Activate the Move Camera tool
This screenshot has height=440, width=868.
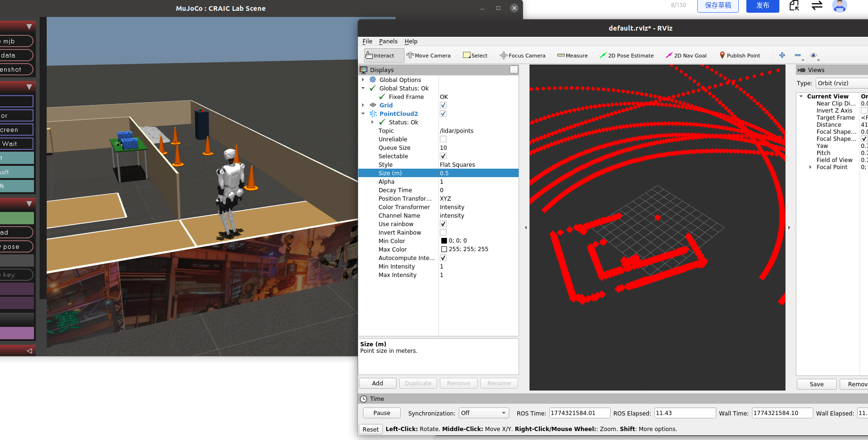pos(429,56)
